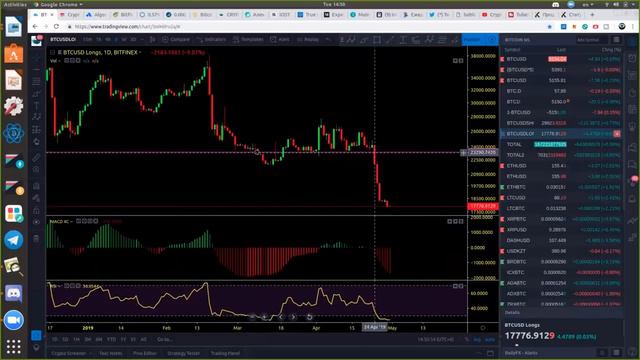Select the text annotation tool

pos(36,105)
